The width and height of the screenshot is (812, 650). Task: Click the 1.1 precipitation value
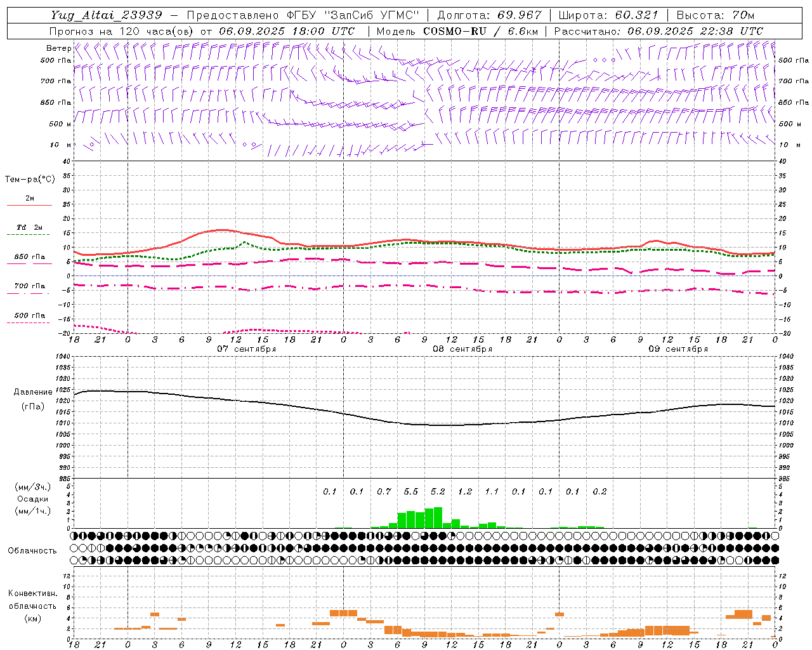492,492
